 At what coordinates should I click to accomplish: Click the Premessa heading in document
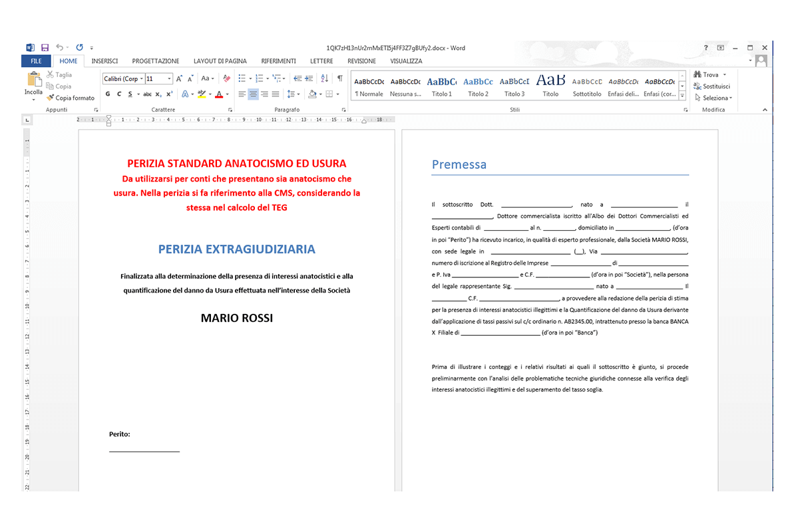click(x=459, y=164)
